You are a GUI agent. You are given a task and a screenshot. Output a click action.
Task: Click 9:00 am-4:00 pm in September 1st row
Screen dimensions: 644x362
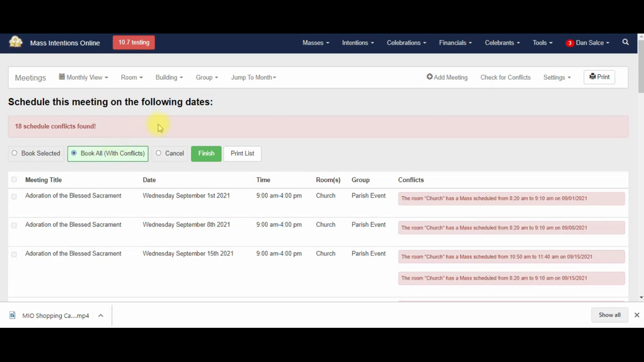coord(279,196)
